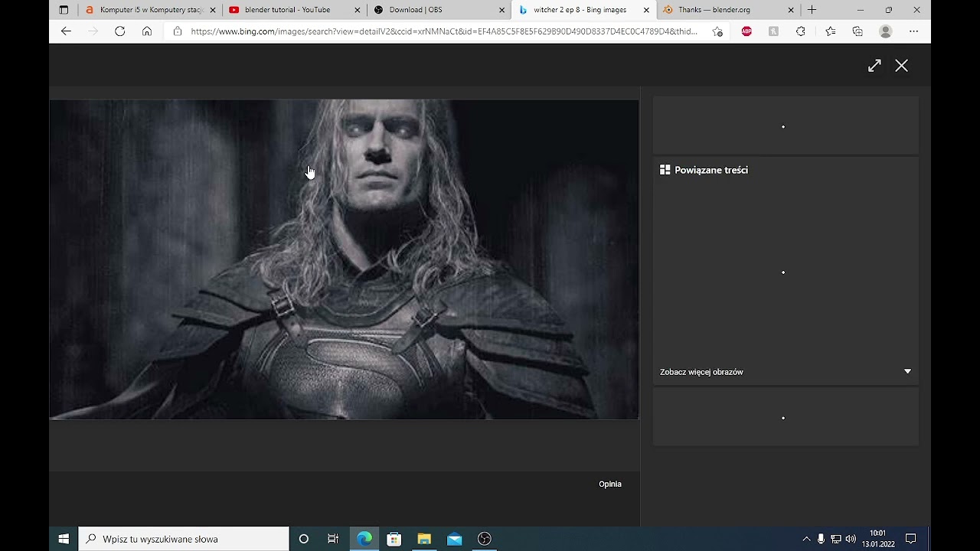Open the Collections panel
The height and width of the screenshot is (551, 980).
pos(857,31)
